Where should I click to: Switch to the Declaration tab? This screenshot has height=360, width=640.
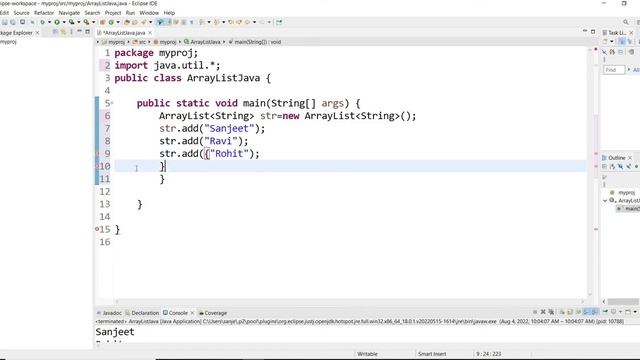(142, 313)
